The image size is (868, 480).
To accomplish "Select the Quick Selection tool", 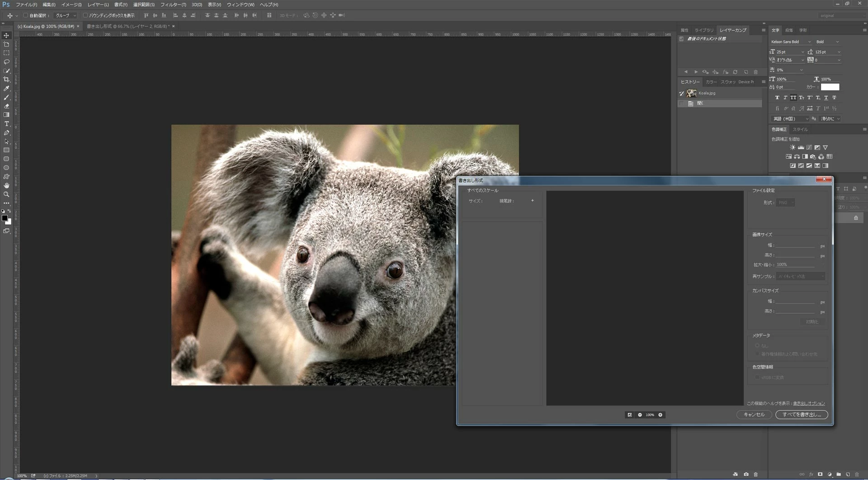I will (x=6, y=71).
